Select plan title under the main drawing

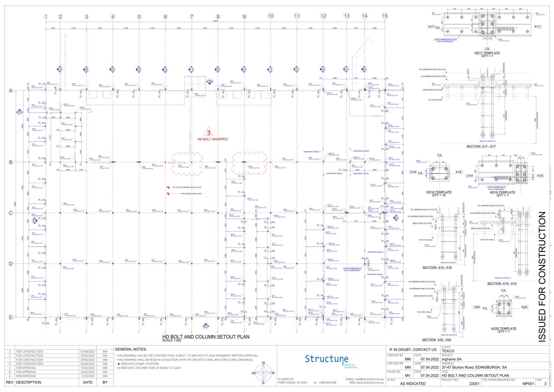(x=206, y=337)
